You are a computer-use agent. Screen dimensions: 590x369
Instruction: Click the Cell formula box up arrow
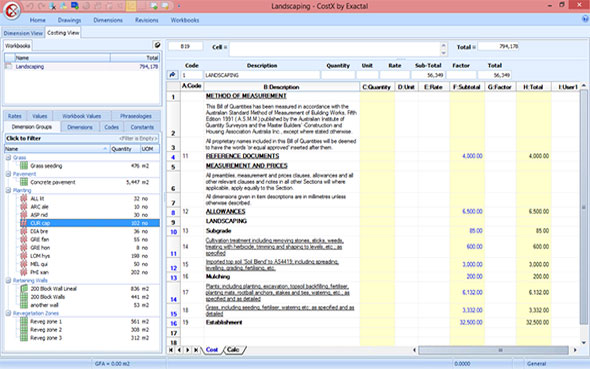pos(443,46)
